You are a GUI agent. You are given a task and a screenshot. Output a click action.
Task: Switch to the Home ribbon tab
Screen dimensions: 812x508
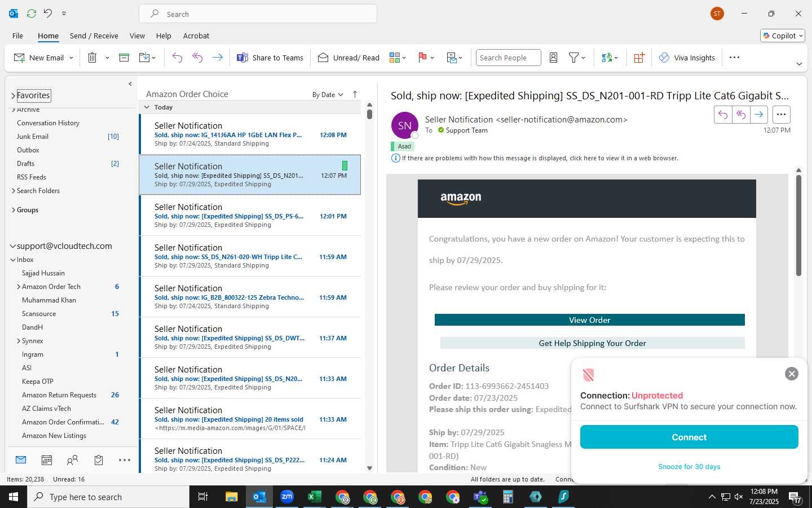(x=48, y=36)
